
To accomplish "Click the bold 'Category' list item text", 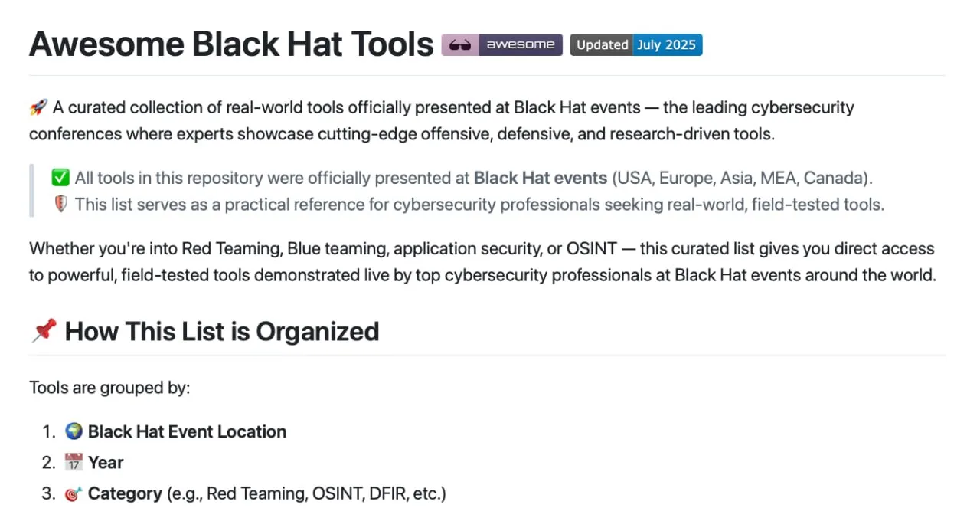I will [x=125, y=494].
